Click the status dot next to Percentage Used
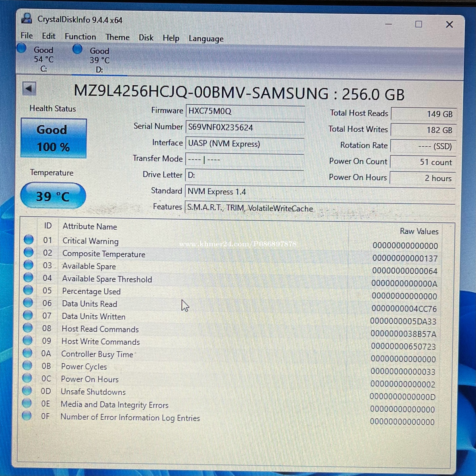 (28, 290)
